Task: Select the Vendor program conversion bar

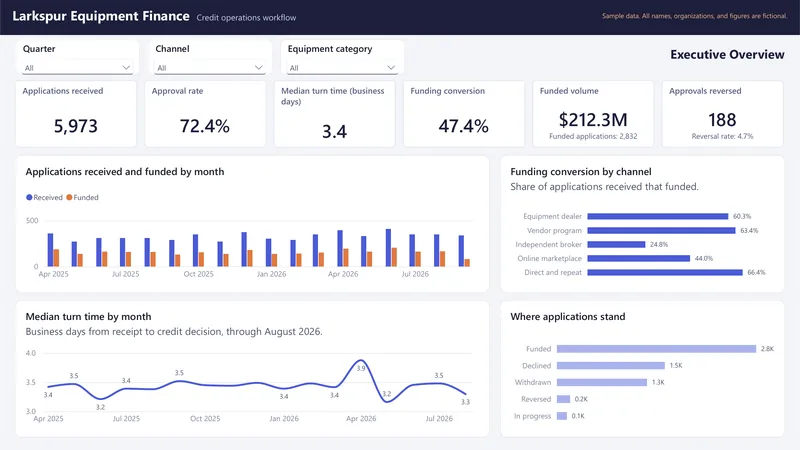Action: tap(661, 231)
